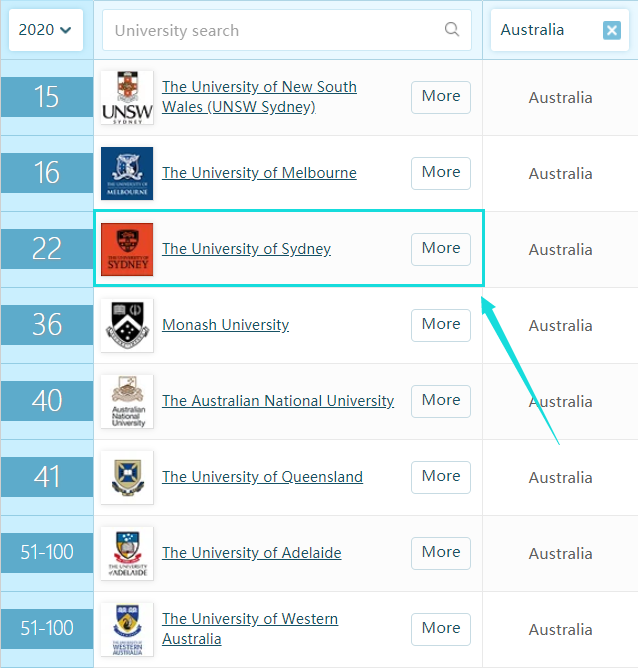Viewport: 638px width, 668px height.
Task: Click Australia country cell in Sydney row
Action: [x=560, y=250]
